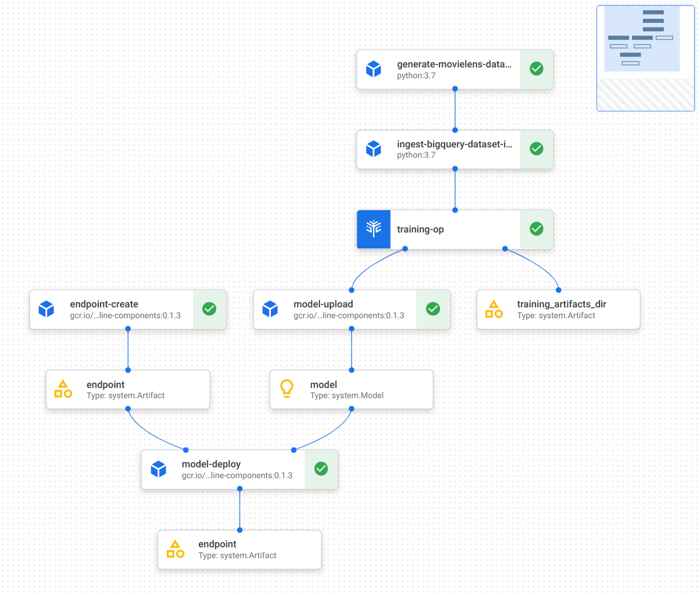Click the green checkmark on training-op node
This screenshot has height=593, width=700.
[536, 229]
